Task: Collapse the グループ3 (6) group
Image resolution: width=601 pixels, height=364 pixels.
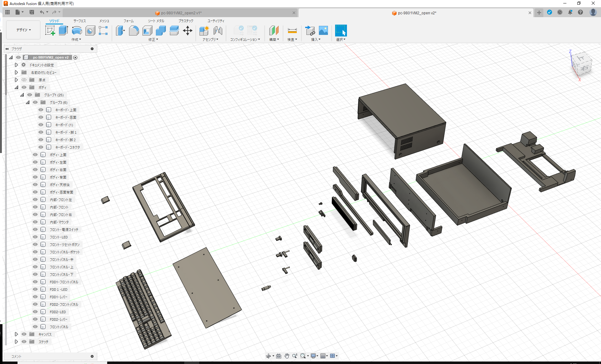Action: (x=27, y=102)
